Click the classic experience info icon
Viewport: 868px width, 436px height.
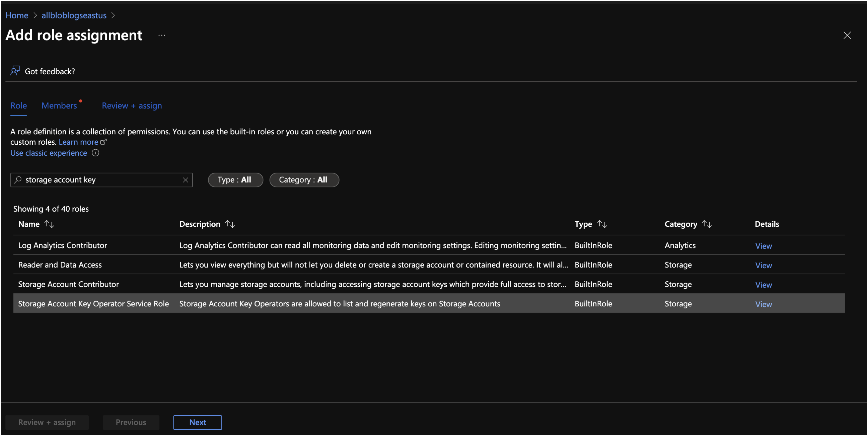point(96,153)
